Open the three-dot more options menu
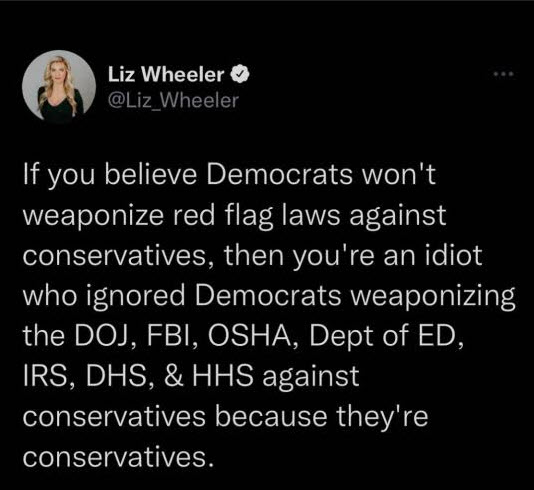534x490 pixels. coord(504,73)
